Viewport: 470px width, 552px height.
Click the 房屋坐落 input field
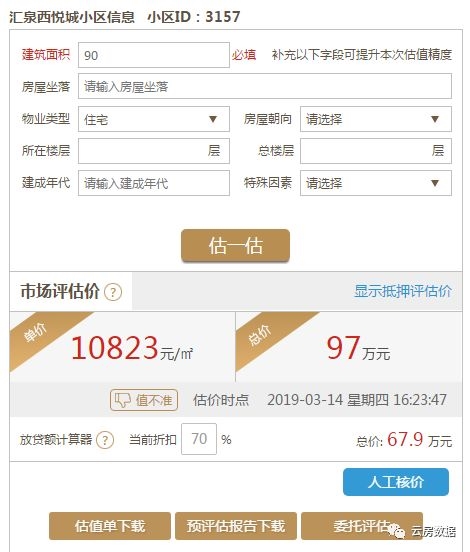(265, 86)
